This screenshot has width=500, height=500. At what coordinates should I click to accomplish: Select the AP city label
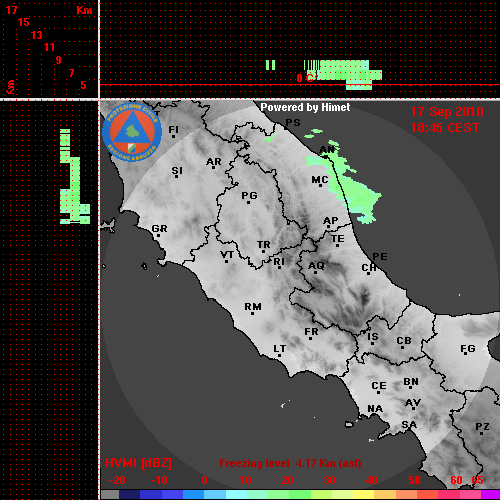click(330, 221)
